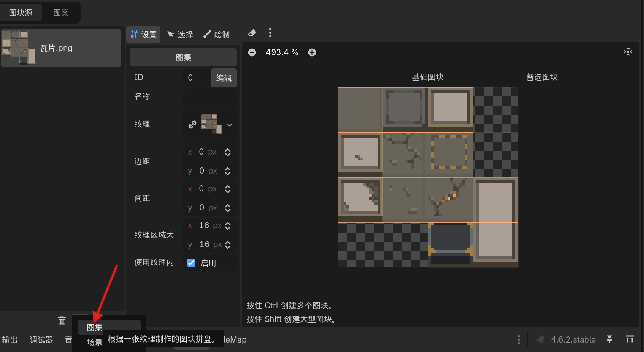Expand the bottom panel with the arrows icon

coord(630,339)
